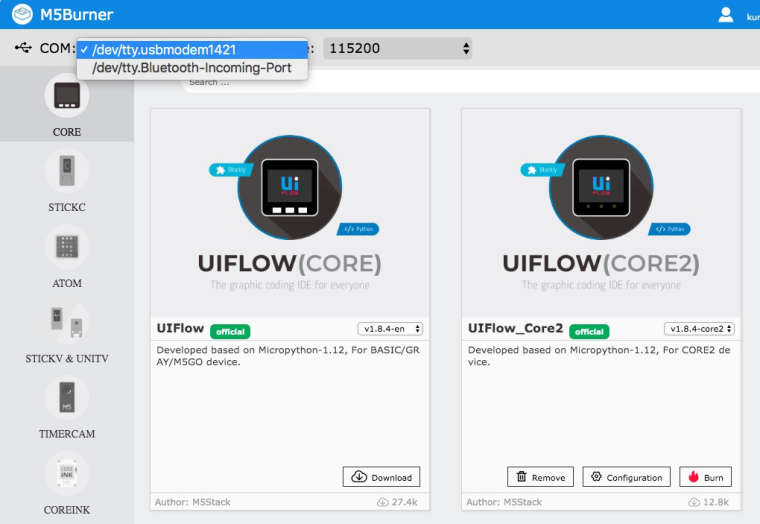Click the UIFLOW(CORE) firmware cover image

[290, 213]
